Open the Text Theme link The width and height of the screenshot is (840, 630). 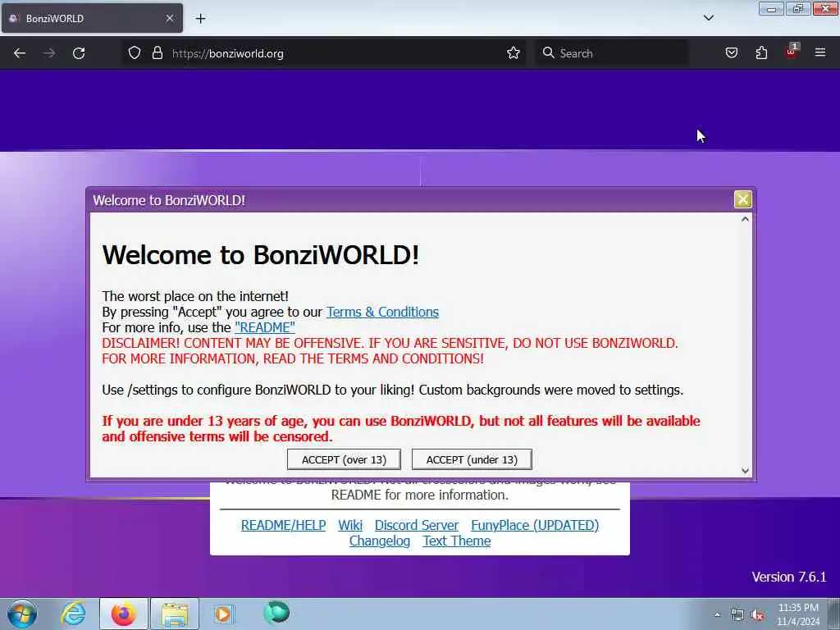click(x=456, y=541)
